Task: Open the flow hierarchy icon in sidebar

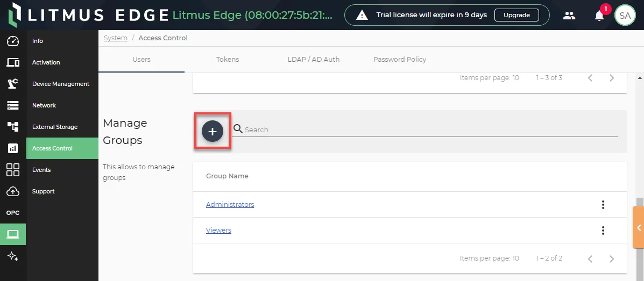Action: [13, 127]
